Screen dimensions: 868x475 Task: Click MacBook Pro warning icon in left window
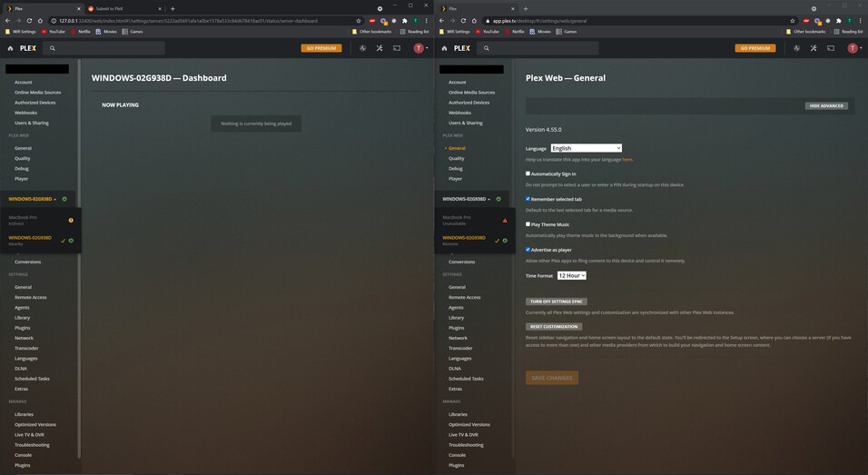(71, 221)
